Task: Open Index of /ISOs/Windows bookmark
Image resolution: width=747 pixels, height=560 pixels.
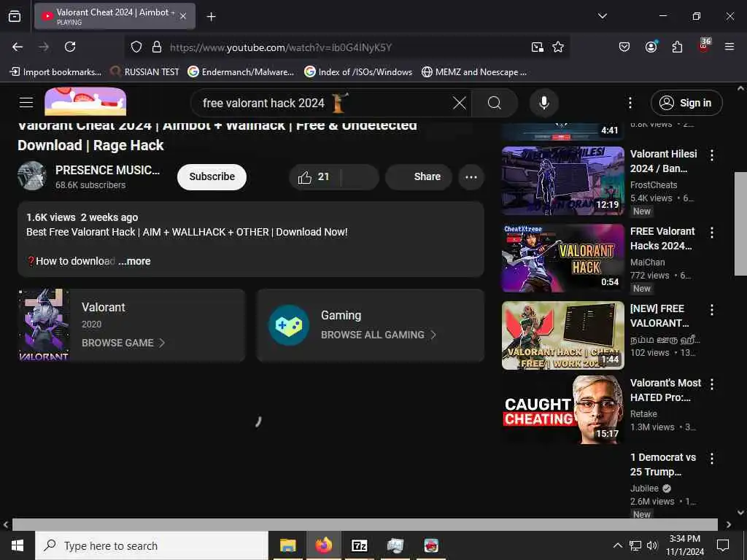Action: 358,72
